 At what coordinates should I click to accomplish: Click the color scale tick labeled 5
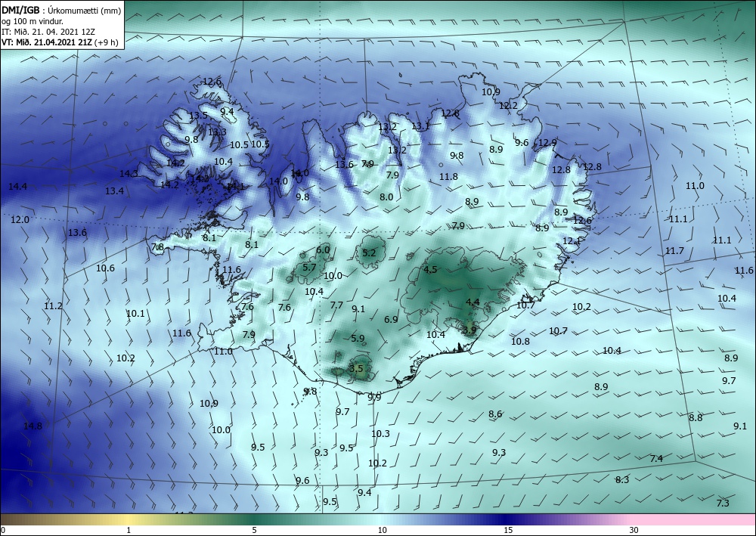pyautogui.click(x=254, y=531)
